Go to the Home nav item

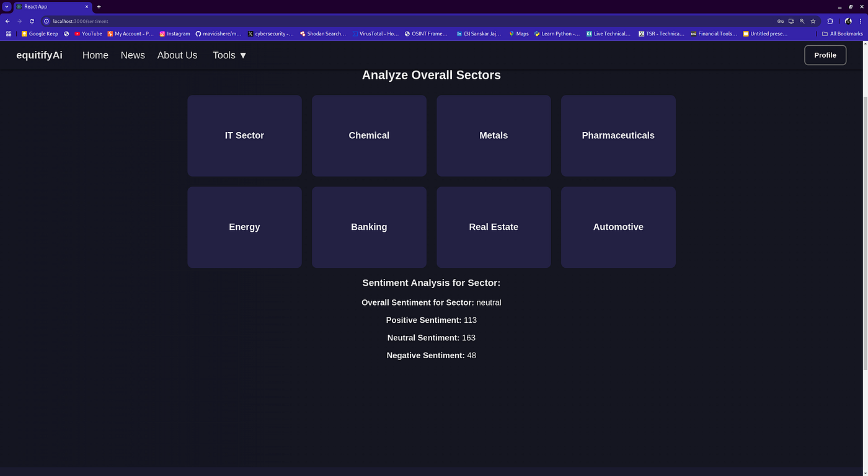[x=95, y=55]
